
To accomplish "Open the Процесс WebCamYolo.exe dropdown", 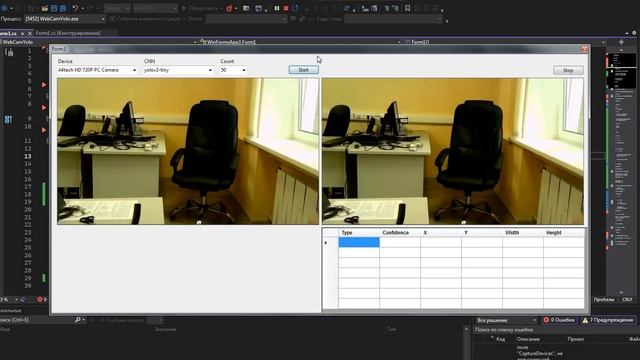I will pos(64,19).
